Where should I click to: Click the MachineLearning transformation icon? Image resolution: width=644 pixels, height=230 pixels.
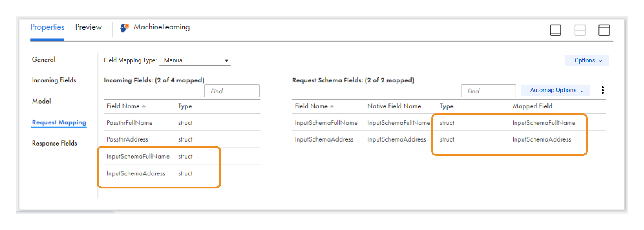(x=125, y=28)
